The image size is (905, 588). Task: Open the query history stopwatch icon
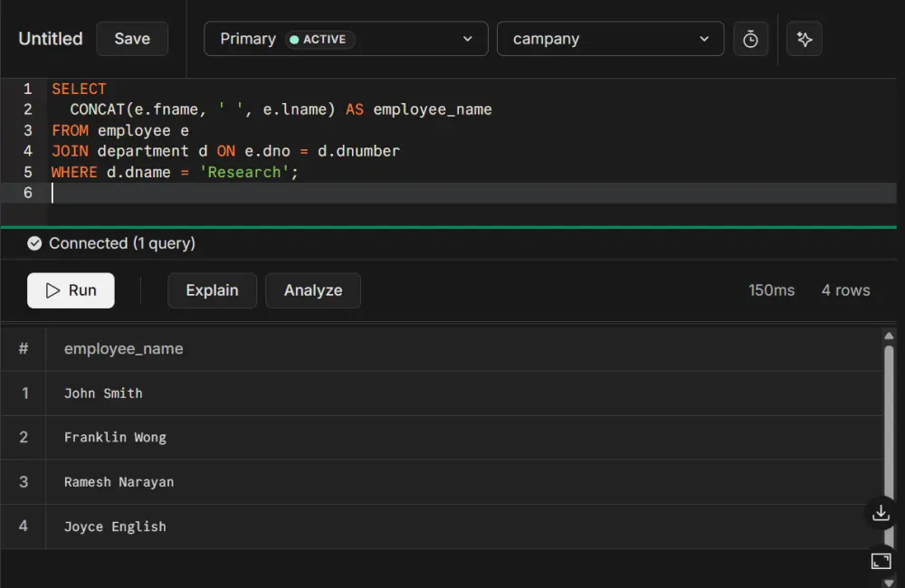750,38
